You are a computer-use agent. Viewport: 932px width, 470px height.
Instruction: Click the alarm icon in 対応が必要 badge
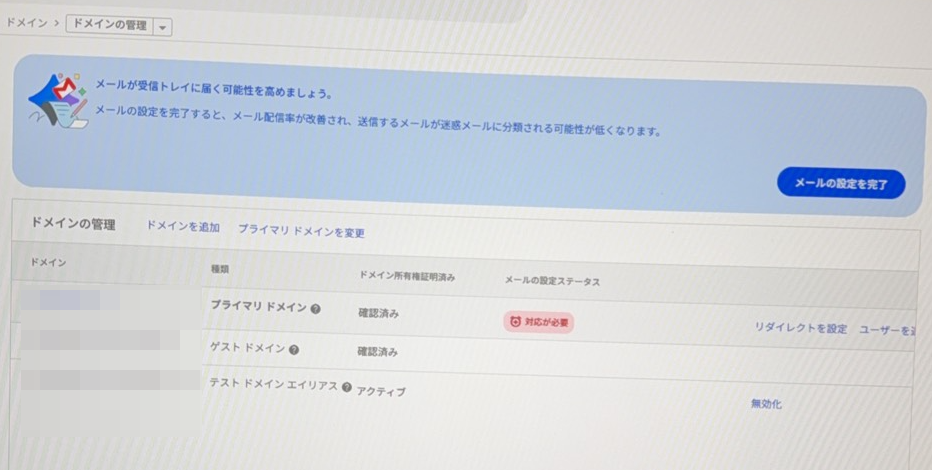[x=515, y=321]
